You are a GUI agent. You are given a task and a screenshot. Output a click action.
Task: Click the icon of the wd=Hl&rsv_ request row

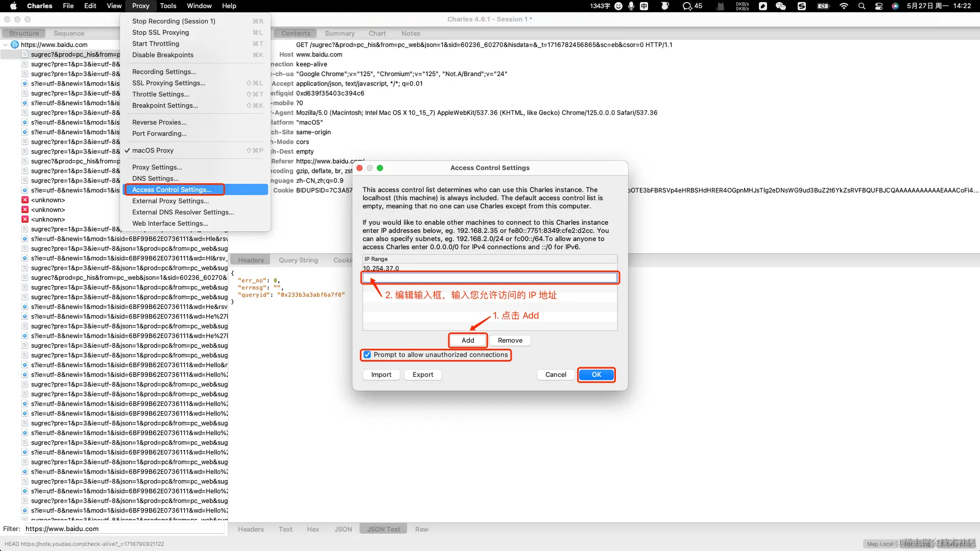25,258
